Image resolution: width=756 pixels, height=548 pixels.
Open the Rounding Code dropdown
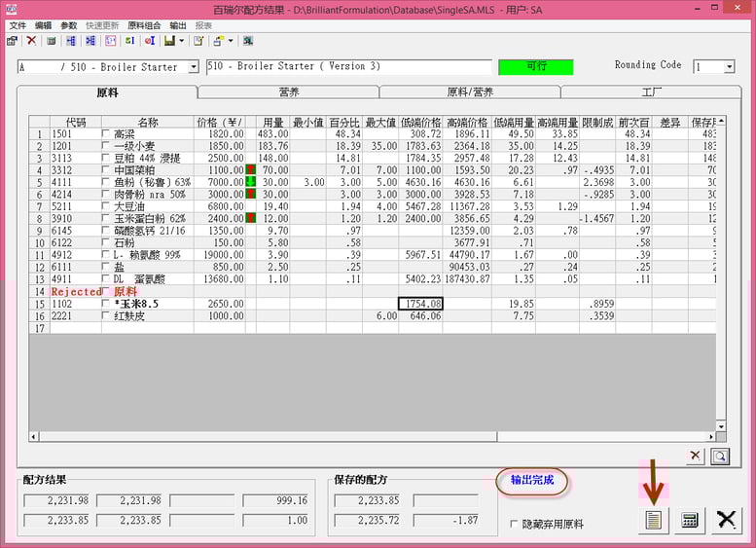click(730, 66)
